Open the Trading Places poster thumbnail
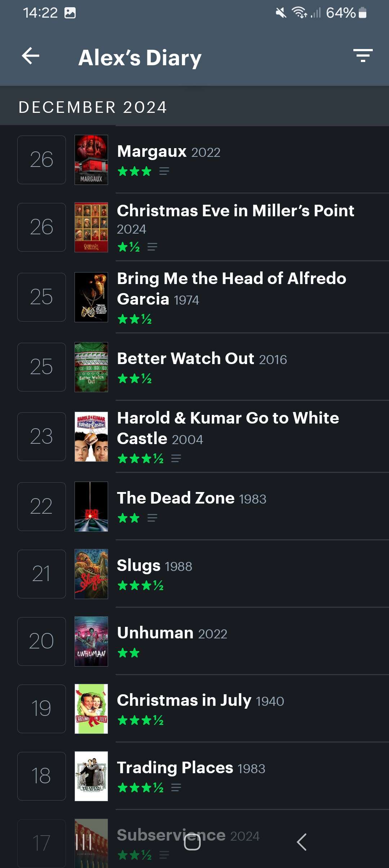 point(91,776)
